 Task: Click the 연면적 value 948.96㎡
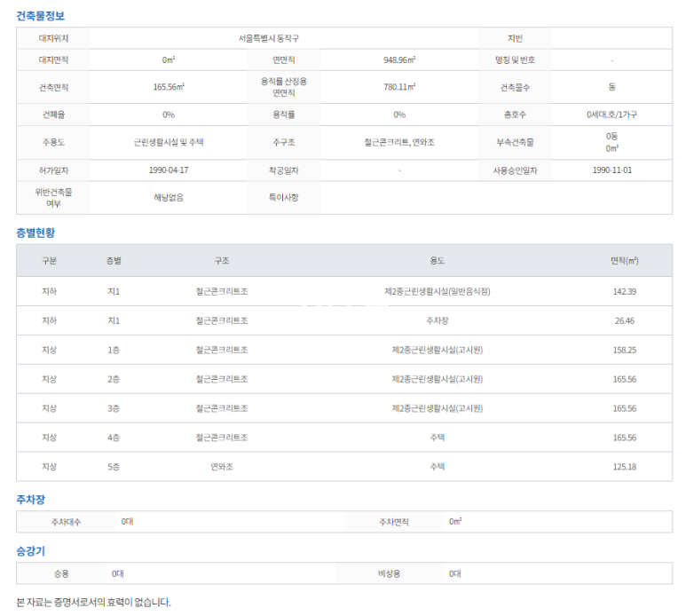click(x=399, y=60)
